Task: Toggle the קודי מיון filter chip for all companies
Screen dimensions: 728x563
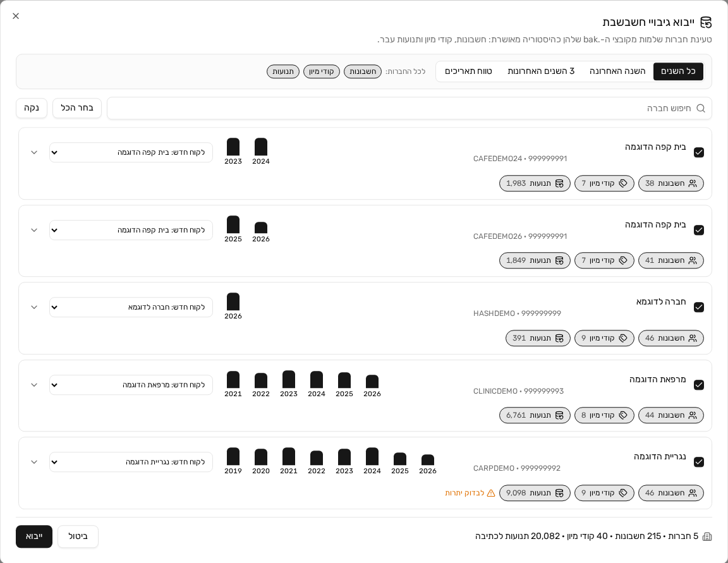Action: coord(321,71)
